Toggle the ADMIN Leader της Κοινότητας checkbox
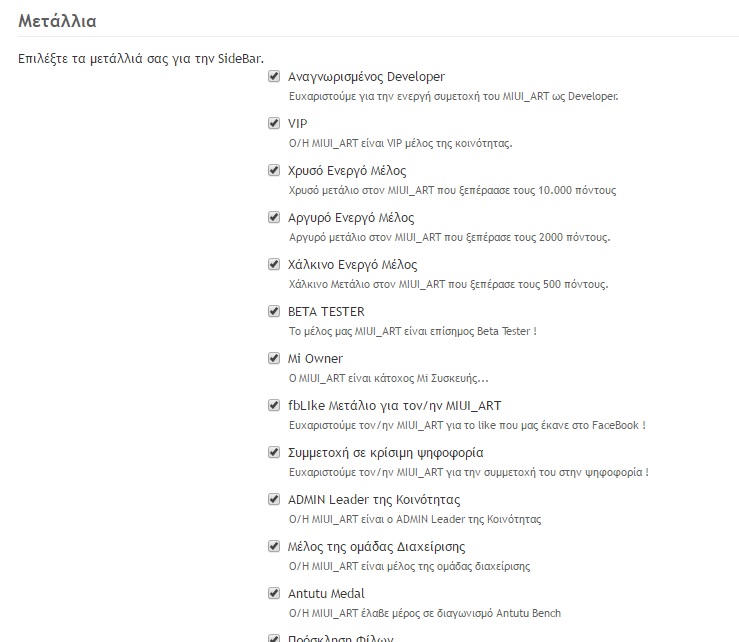739x642 pixels. click(274, 499)
